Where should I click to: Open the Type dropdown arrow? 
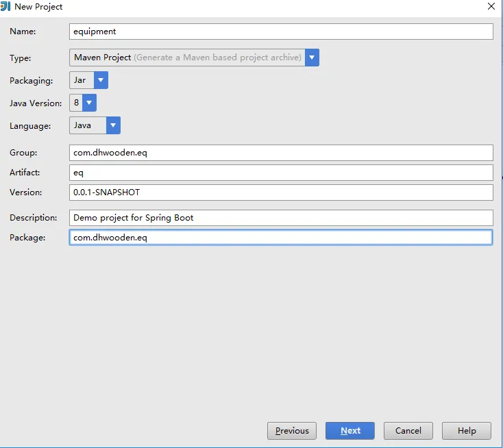312,58
